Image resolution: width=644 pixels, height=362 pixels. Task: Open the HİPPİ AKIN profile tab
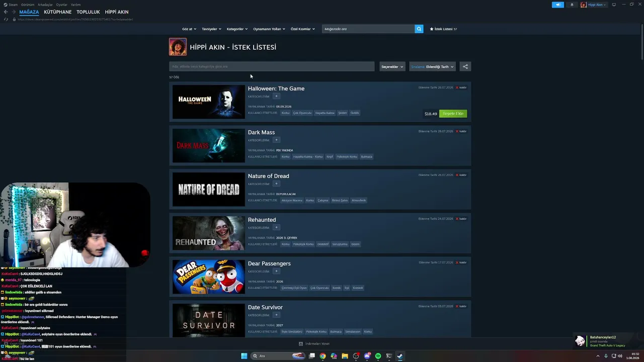click(x=117, y=12)
